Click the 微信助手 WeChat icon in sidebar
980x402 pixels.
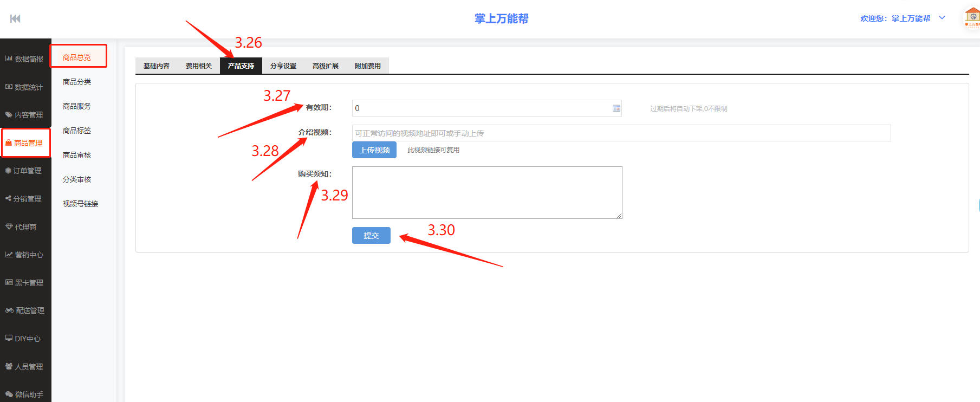(x=9, y=394)
